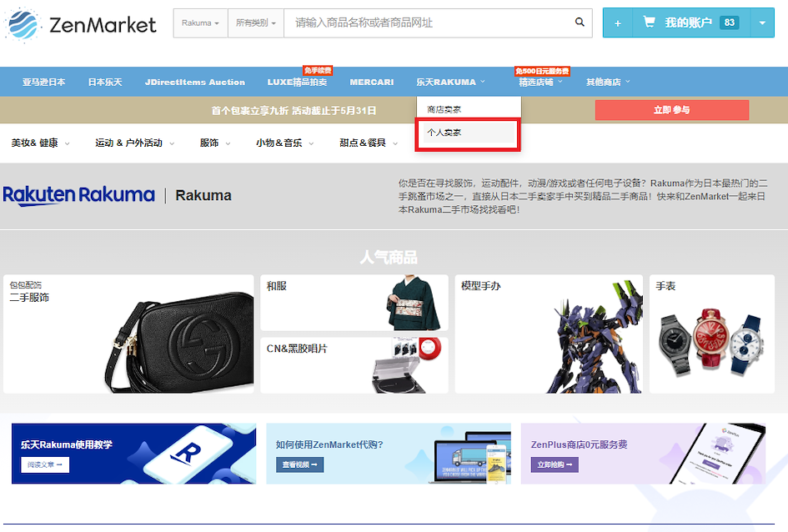Image resolution: width=788 pixels, height=532 pixels.
Task: Select 商店卖家 from the Rakuma submenu
Action: pyautogui.click(x=444, y=109)
